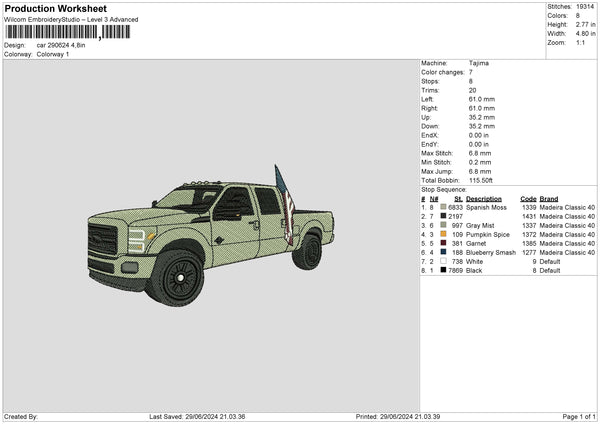600x424 pixels.
Task: Click the "N#" column header
Action: 434,199
